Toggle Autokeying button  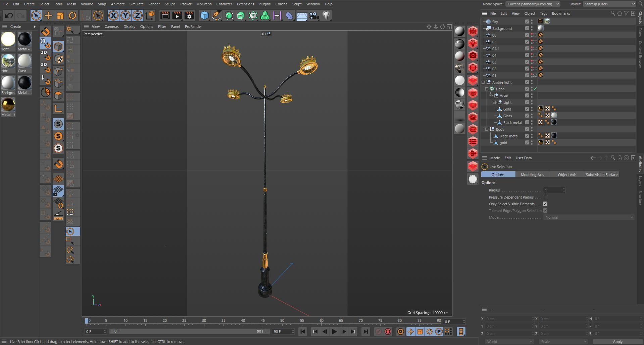[x=388, y=332]
